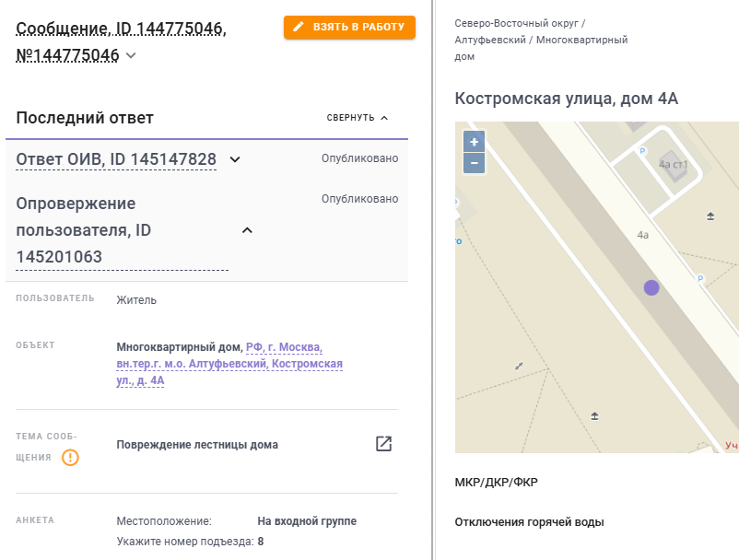Click the Взять в работу button
Viewport: 739px width, 560px height.
(x=349, y=27)
